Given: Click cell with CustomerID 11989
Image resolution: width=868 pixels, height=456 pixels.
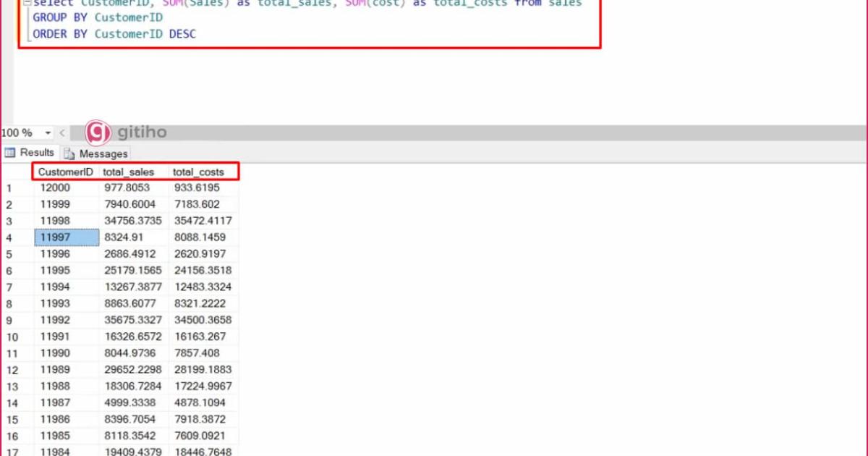Looking at the screenshot, I should [x=67, y=370].
